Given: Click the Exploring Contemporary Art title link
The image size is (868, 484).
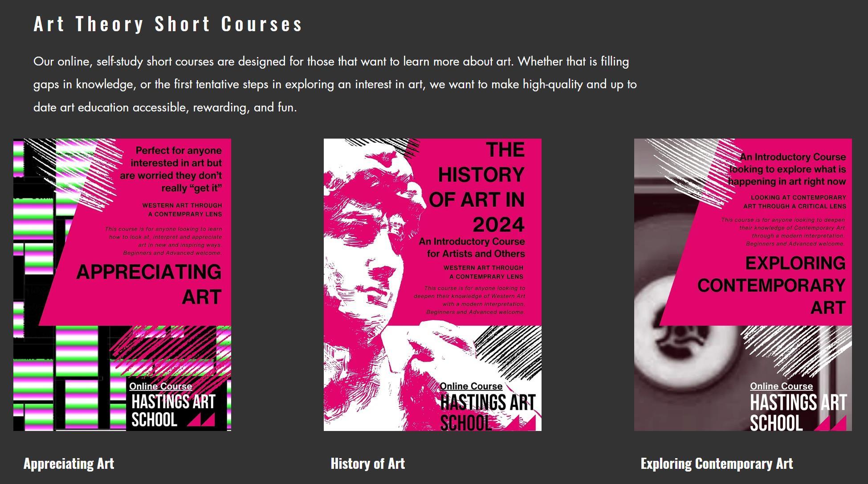Looking at the screenshot, I should point(717,463).
